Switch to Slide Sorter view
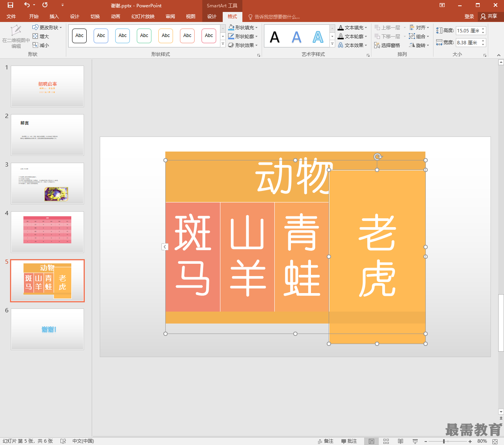The height and width of the screenshot is (445, 504). (386, 441)
